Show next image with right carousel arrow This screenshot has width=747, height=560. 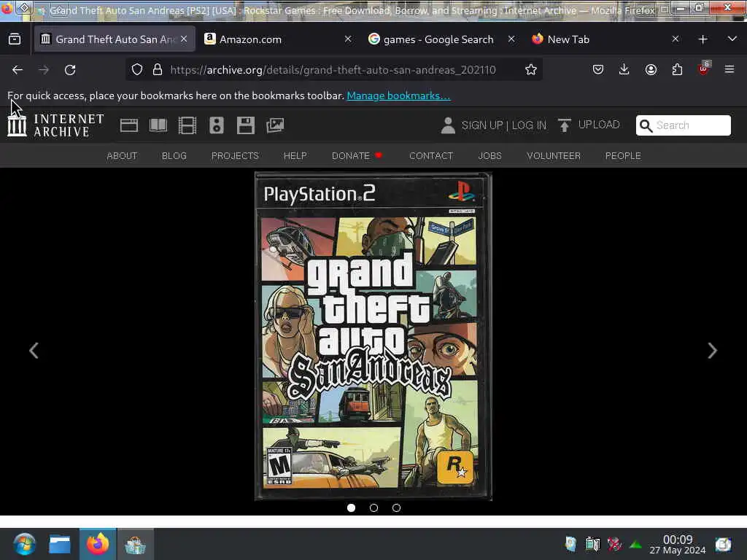click(712, 351)
